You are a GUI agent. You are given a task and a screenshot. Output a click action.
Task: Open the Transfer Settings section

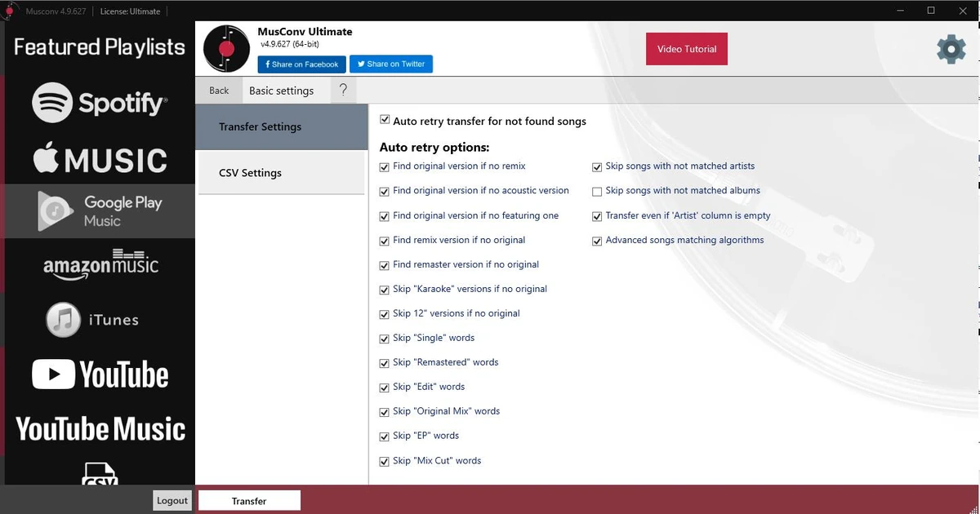click(x=282, y=126)
